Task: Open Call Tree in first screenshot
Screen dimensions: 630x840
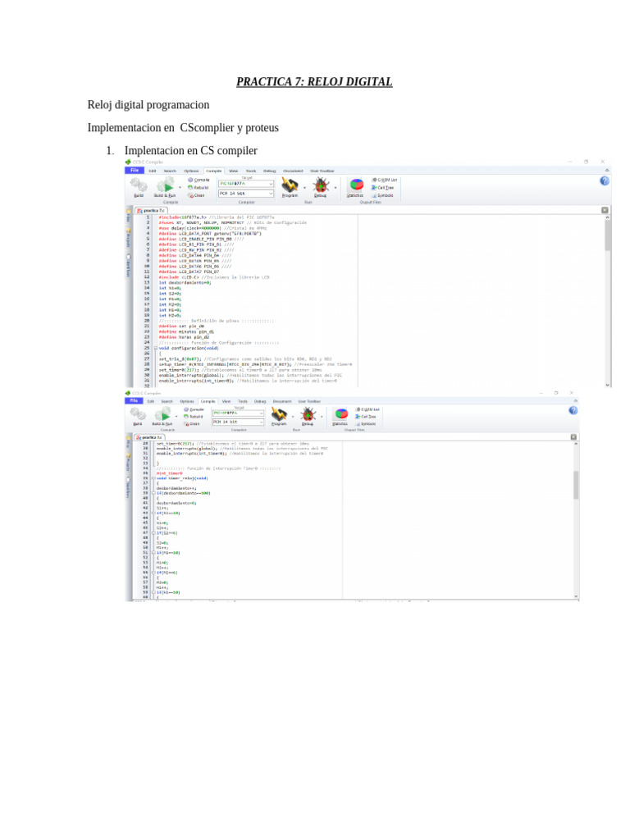Action: coord(383,188)
